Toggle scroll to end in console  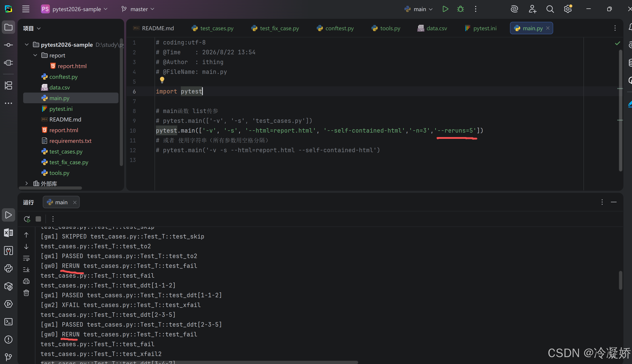[26, 270]
